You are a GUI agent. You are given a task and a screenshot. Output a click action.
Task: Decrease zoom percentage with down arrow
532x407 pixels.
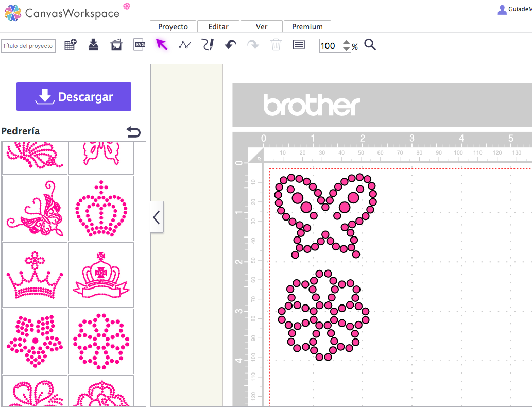(x=346, y=49)
